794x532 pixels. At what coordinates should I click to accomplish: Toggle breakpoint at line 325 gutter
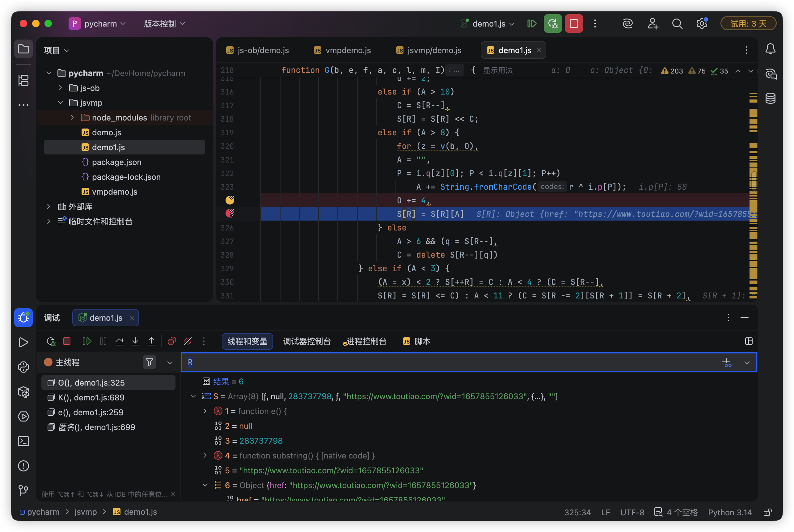tap(230, 213)
